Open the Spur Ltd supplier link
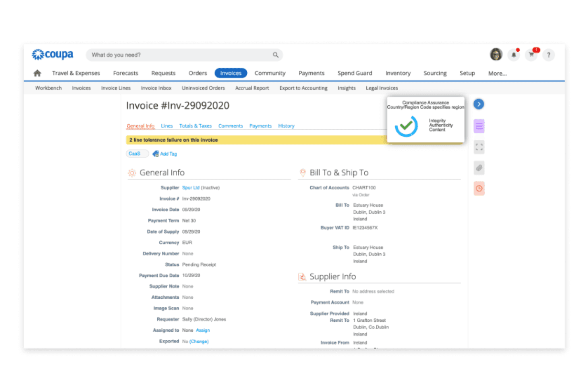This screenshot has height=392, width=588. click(191, 188)
